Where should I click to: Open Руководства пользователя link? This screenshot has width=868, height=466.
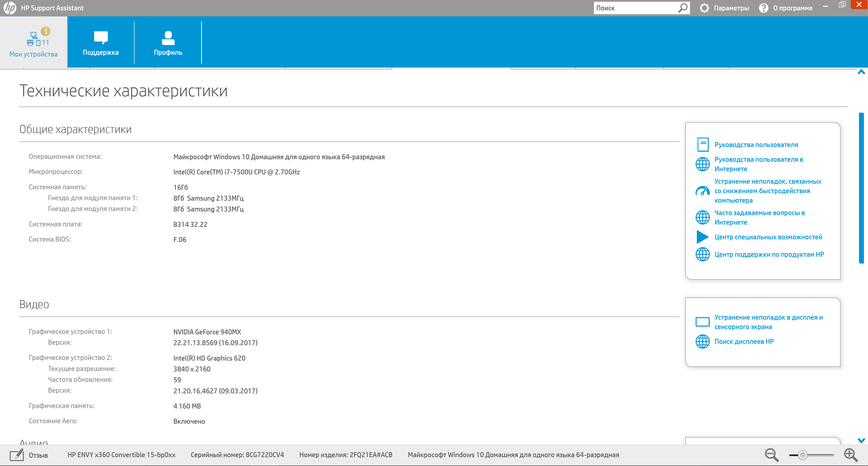756,145
